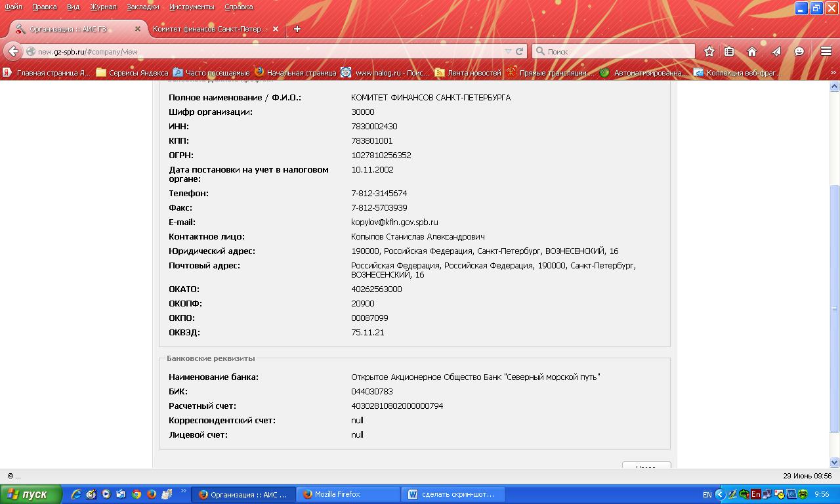Launch Internet Explorer from Quick Launch

[x=76, y=494]
